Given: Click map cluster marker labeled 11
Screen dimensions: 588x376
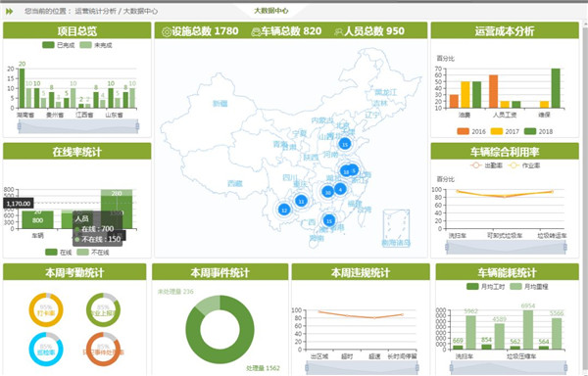Looking at the screenshot, I should 301,201.
